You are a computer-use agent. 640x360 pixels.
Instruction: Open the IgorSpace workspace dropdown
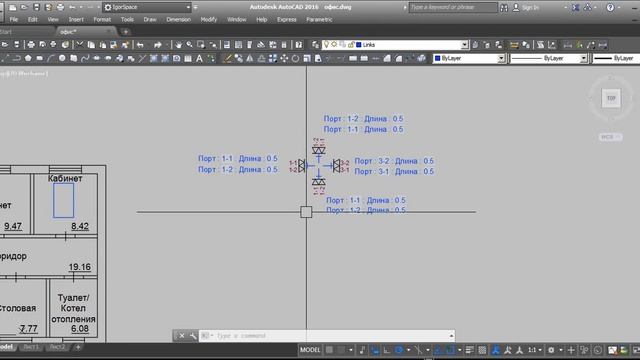[188, 7]
